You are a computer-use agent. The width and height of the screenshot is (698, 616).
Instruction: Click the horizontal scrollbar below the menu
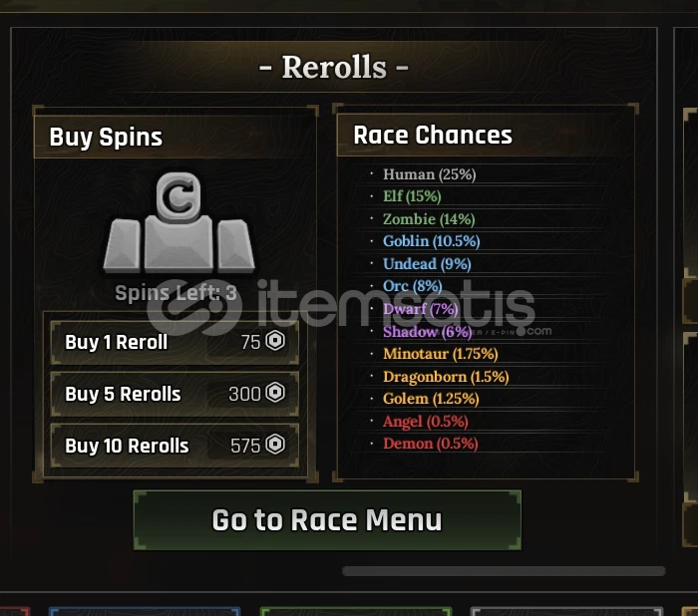tap(504, 571)
